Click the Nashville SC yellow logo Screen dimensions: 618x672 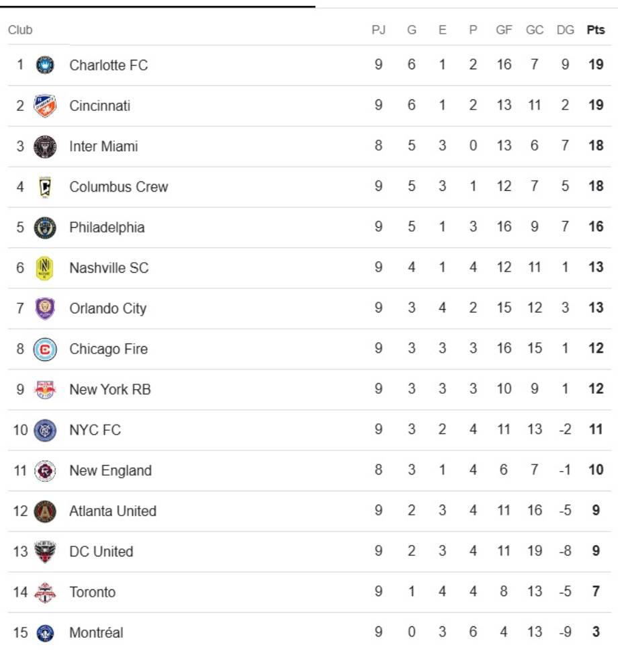pyautogui.click(x=45, y=268)
